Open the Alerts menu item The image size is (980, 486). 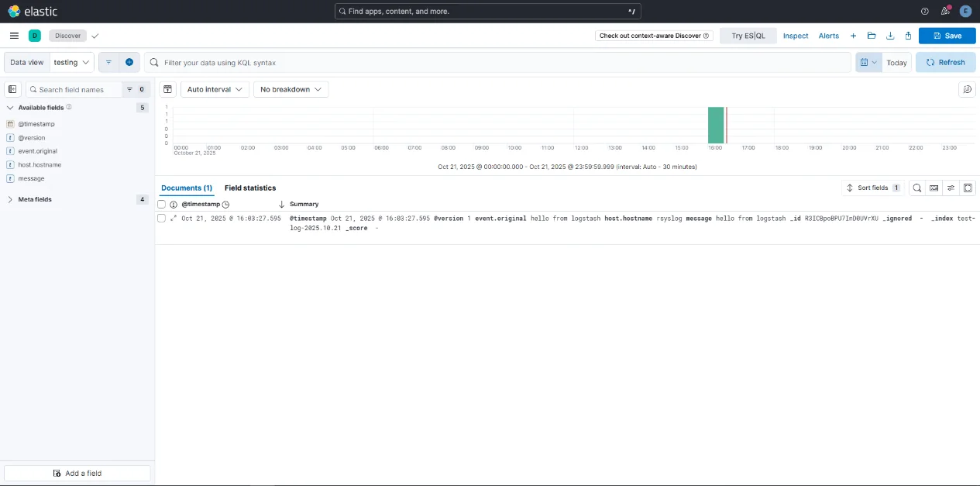tap(829, 36)
